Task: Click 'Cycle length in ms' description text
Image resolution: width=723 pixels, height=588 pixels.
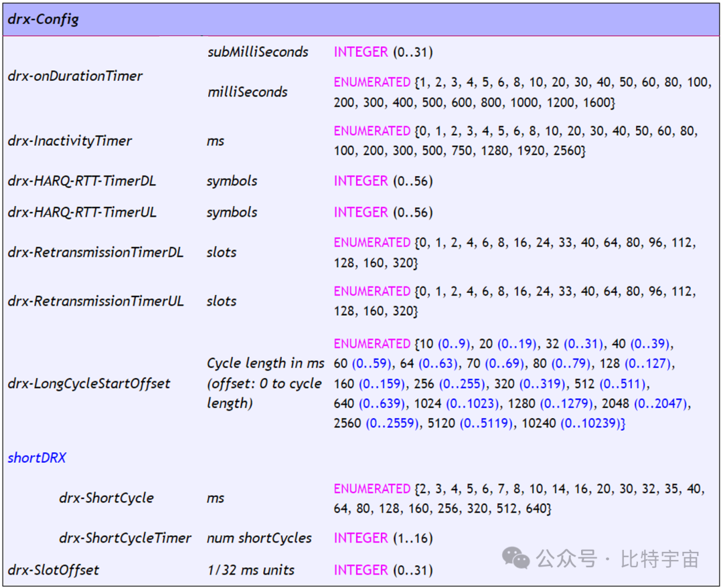Action: point(266,364)
